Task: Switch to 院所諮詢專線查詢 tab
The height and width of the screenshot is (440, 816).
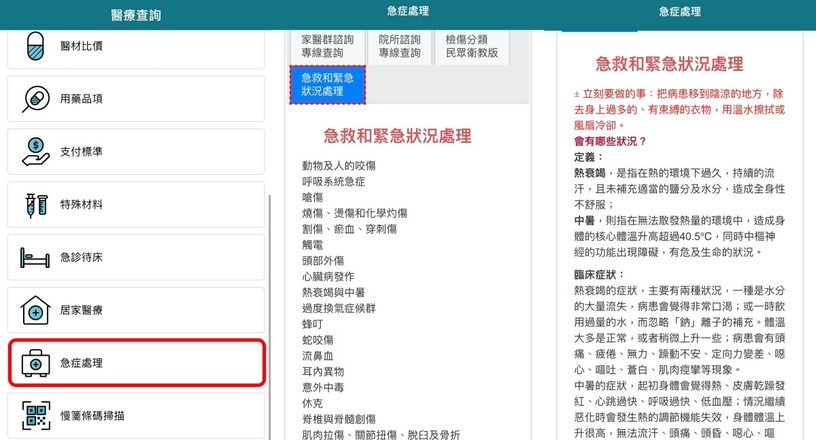Action: (x=400, y=46)
